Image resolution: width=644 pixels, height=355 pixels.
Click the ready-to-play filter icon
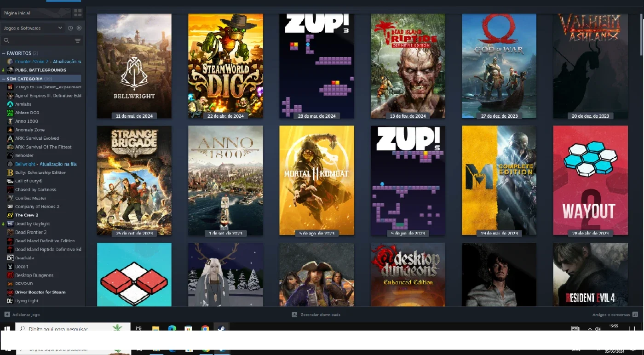point(79,28)
